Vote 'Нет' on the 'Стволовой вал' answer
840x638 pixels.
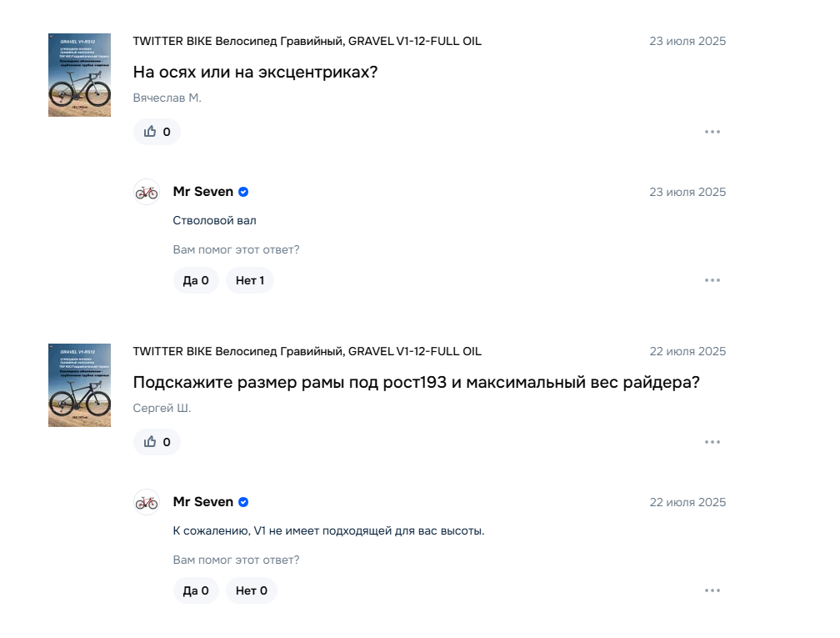click(250, 280)
